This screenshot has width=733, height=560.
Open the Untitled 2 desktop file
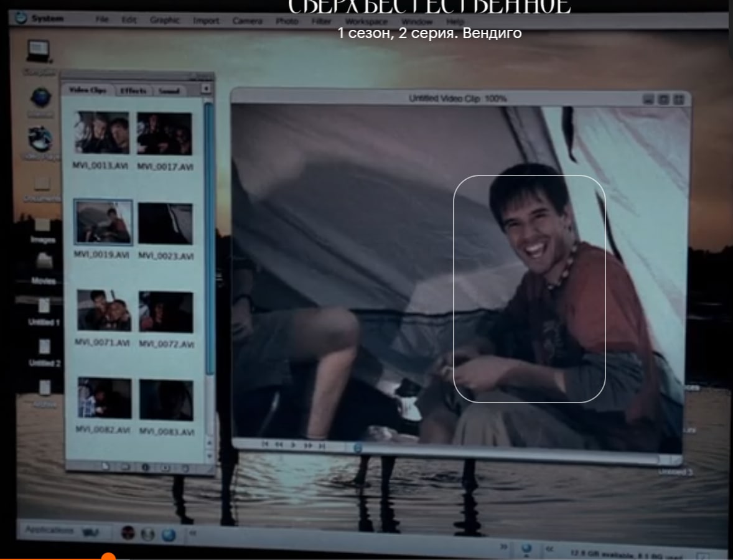(x=44, y=347)
